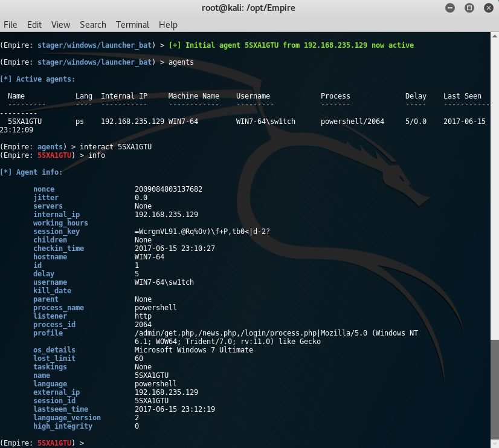Click the 'session_key' field label

pos(56,232)
